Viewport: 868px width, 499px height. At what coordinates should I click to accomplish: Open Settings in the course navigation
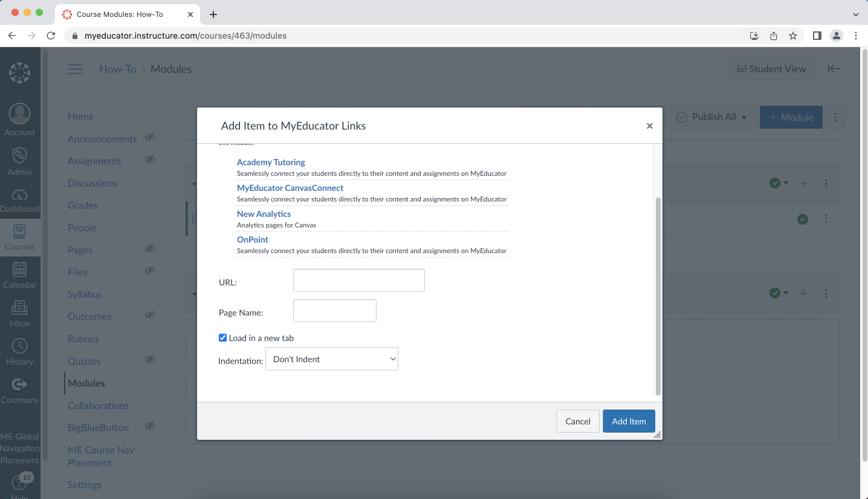click(85, 485)
